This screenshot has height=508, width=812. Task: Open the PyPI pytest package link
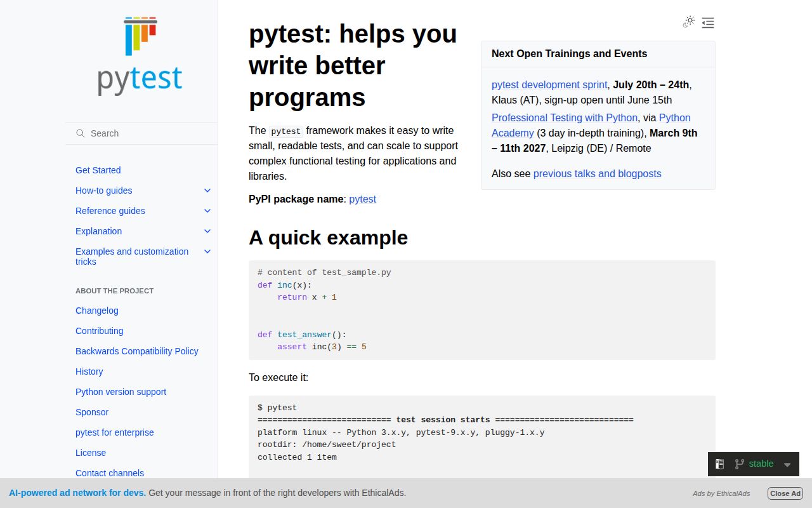[362, 199]
